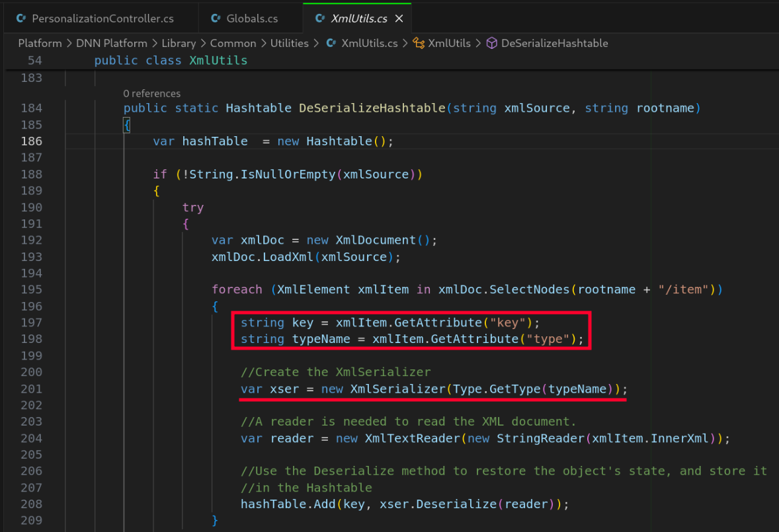Click line number 197 in the gutter
Screen dimensions: 779x532
tap(31, 323)
